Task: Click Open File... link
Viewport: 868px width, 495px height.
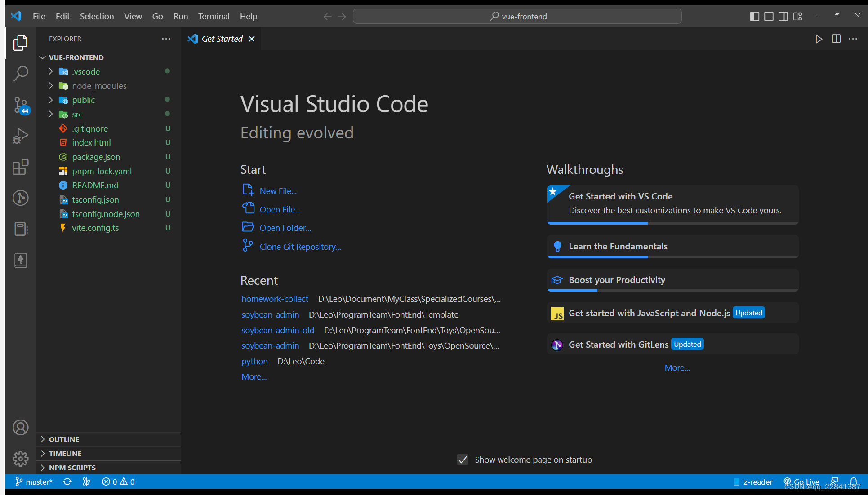Action: pos(280,209)
